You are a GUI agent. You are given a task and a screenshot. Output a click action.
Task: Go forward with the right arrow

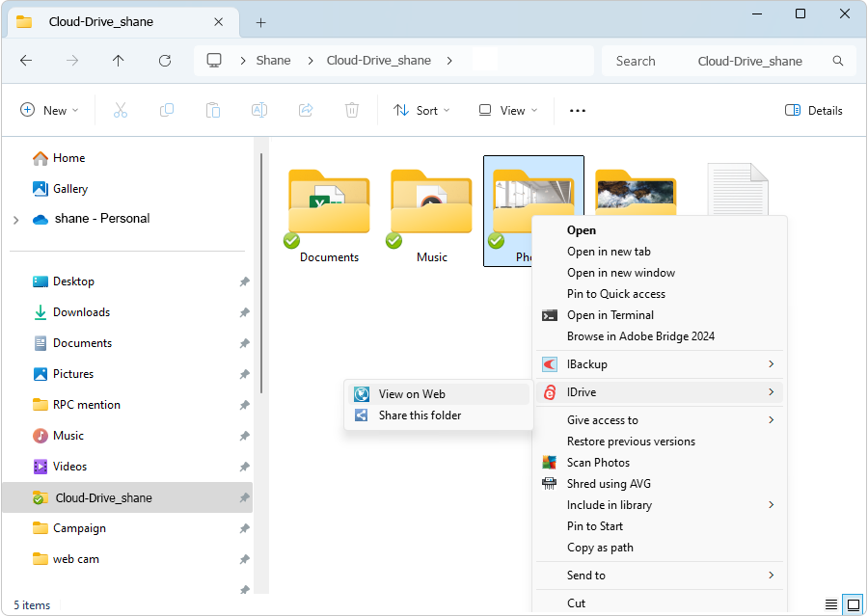point(72,61)
